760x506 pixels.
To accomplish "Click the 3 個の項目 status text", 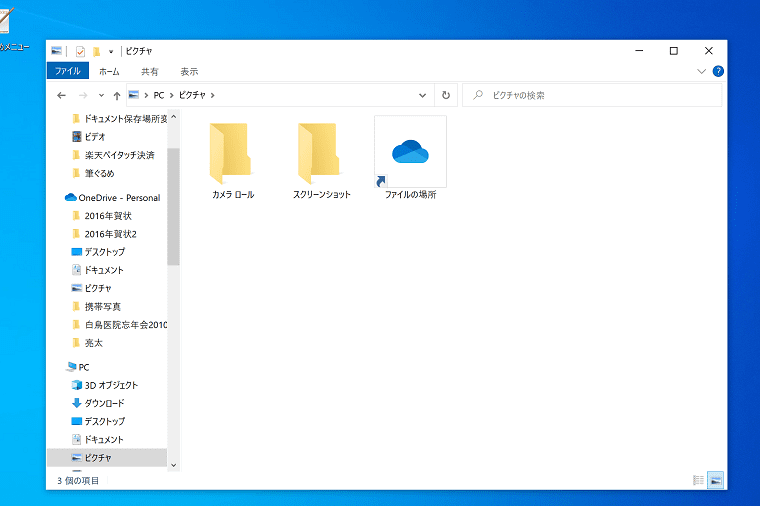I will (78, 481).
